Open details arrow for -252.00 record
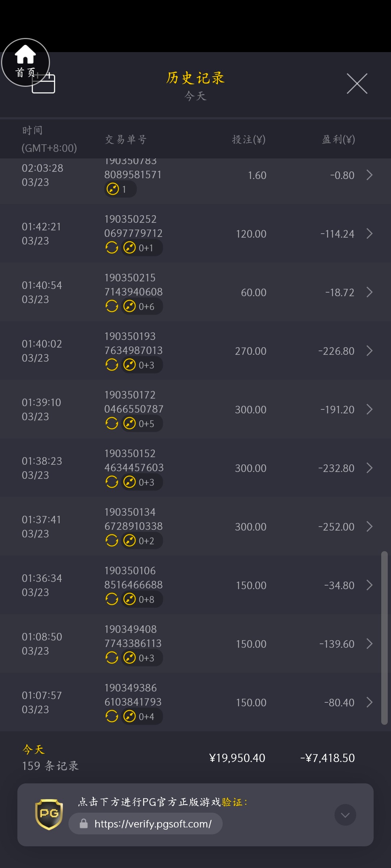This screenshot has width=391, height=868. pyautogui.click(x=369, y=527)
